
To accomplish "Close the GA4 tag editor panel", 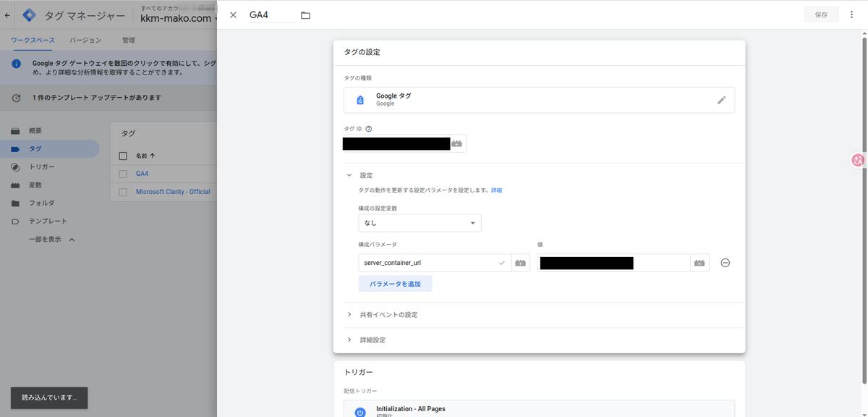I will (233, 15).
